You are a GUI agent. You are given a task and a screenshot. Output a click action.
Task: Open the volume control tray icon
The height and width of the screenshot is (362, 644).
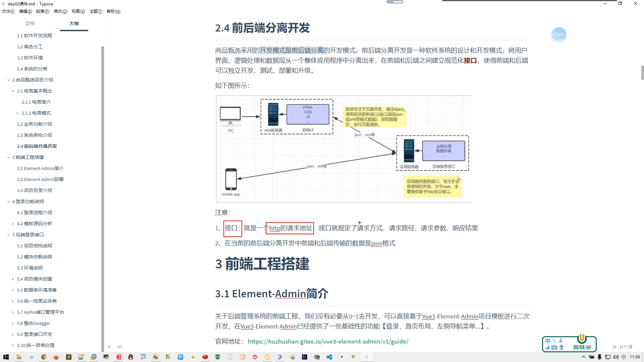[x=615, y=357]
